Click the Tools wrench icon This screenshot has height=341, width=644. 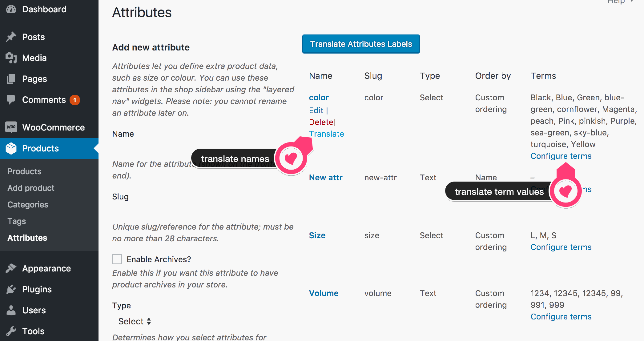(x=11, y=331)
